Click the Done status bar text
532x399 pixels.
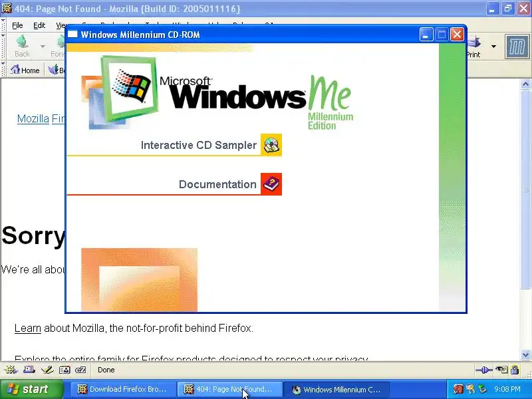click(106, 370)
